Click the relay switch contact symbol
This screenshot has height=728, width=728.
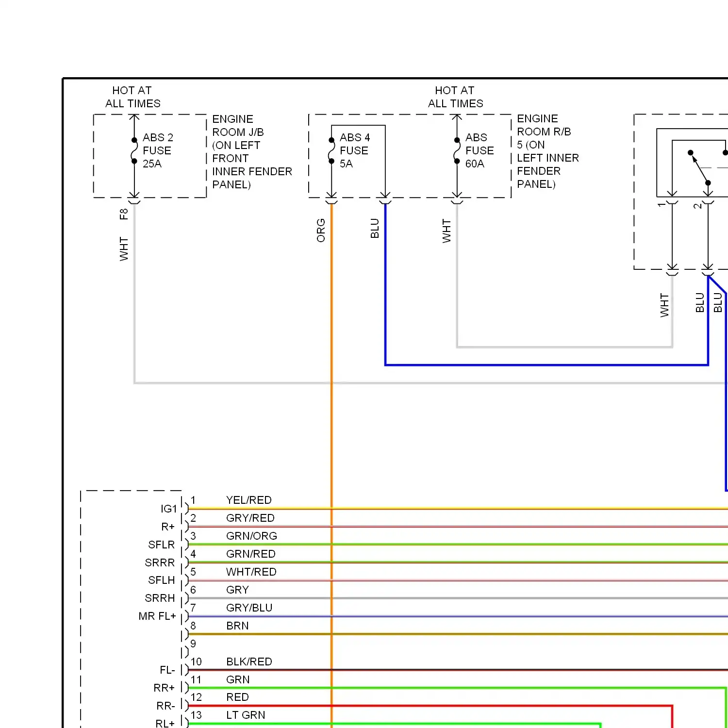pos(699,168)
